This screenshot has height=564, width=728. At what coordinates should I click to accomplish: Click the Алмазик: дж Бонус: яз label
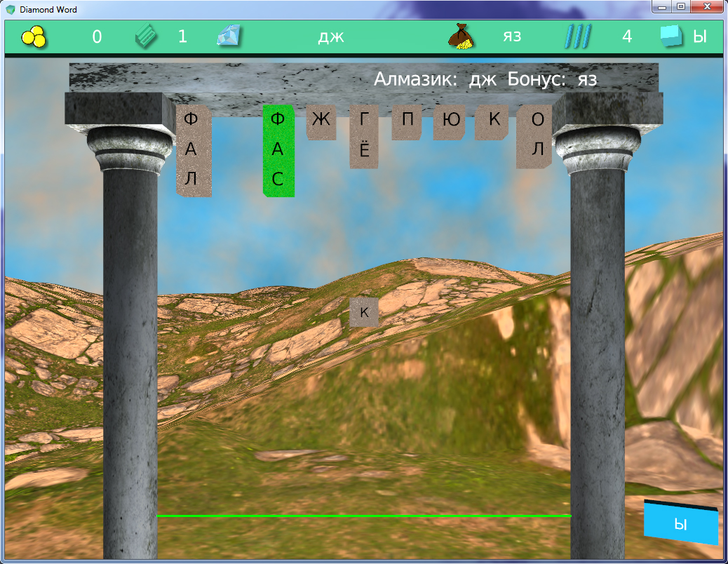(x=485, y=79)
